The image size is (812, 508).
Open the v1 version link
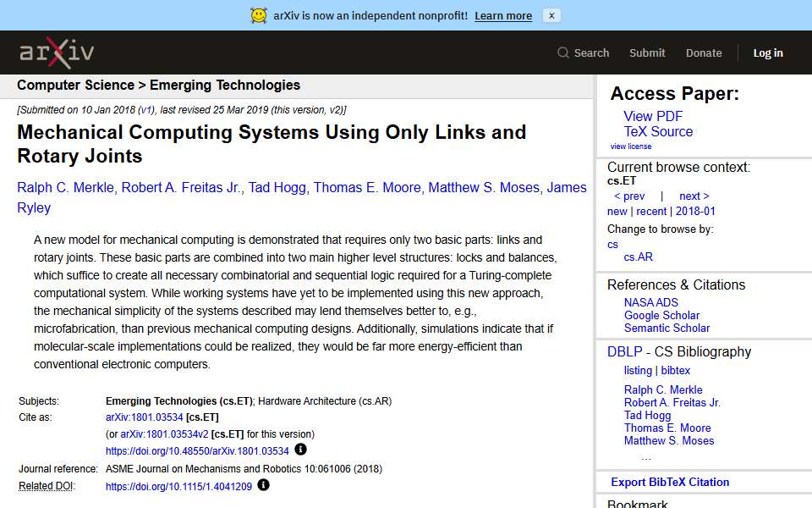tap(147, 110)
